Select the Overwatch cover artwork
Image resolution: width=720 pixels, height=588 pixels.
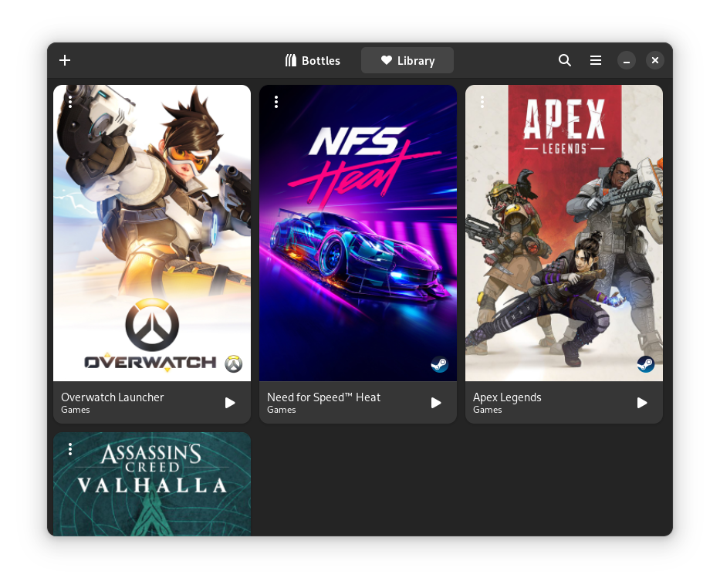152,231
